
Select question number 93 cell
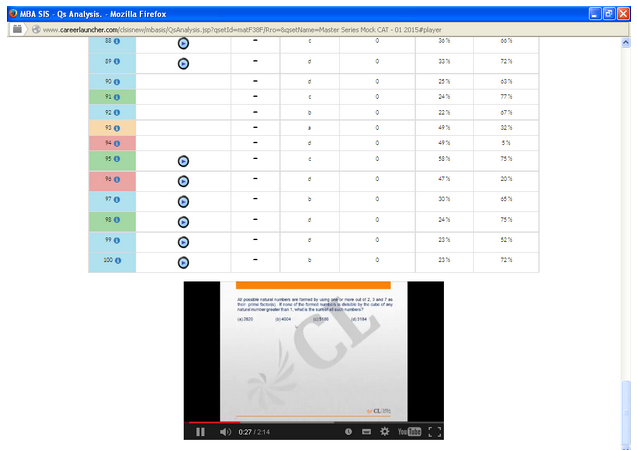coord(112,128)
